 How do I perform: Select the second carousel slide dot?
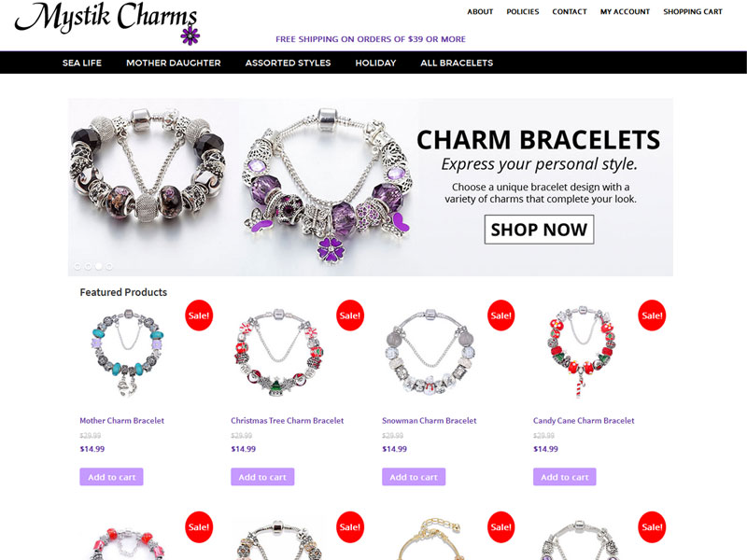point(88,267)
